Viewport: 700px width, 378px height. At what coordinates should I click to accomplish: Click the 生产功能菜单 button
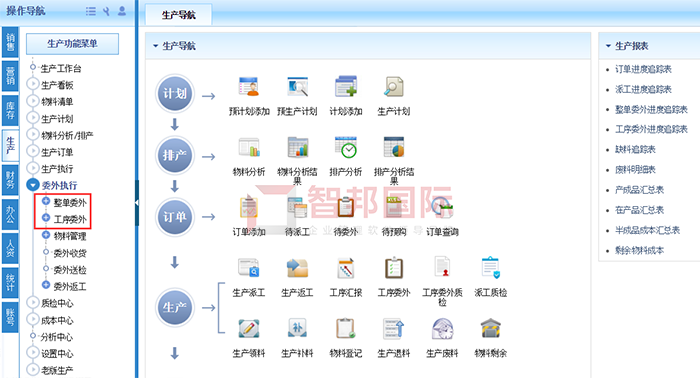(72, 44)
